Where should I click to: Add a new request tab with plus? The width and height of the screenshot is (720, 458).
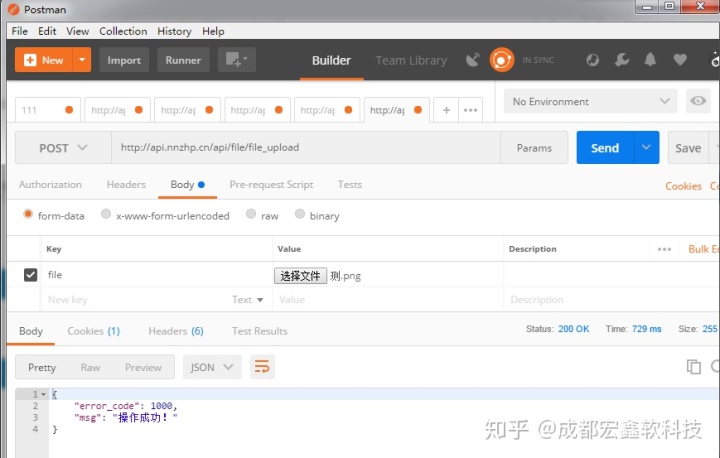[446, 110]
